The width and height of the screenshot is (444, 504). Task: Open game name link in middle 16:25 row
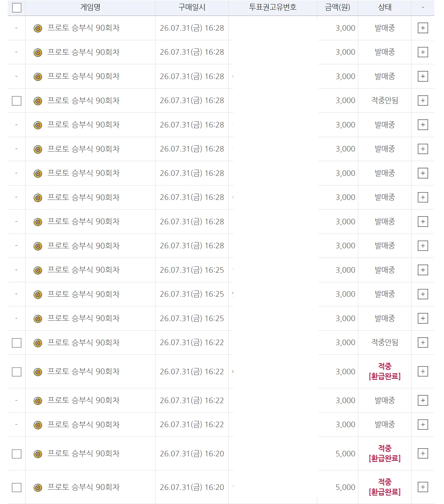pos(83,294)
